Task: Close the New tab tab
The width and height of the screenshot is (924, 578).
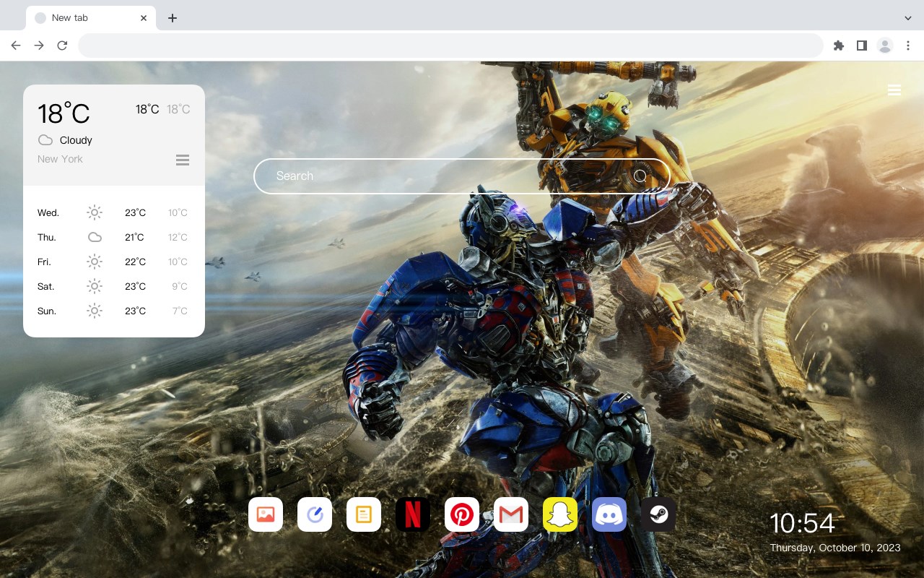Action: tap(144, 18)
